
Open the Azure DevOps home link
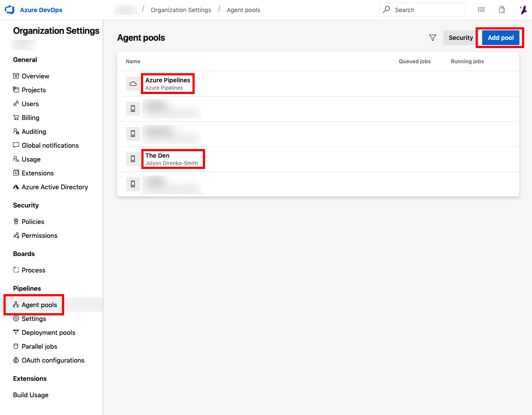coord(41,10)
